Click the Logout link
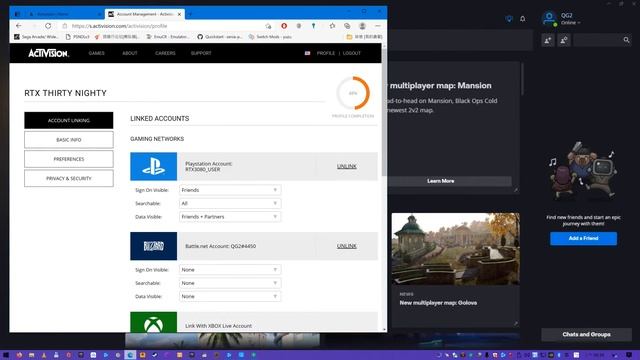The width and height of the screenshot is (640, 360). [351, 53]
